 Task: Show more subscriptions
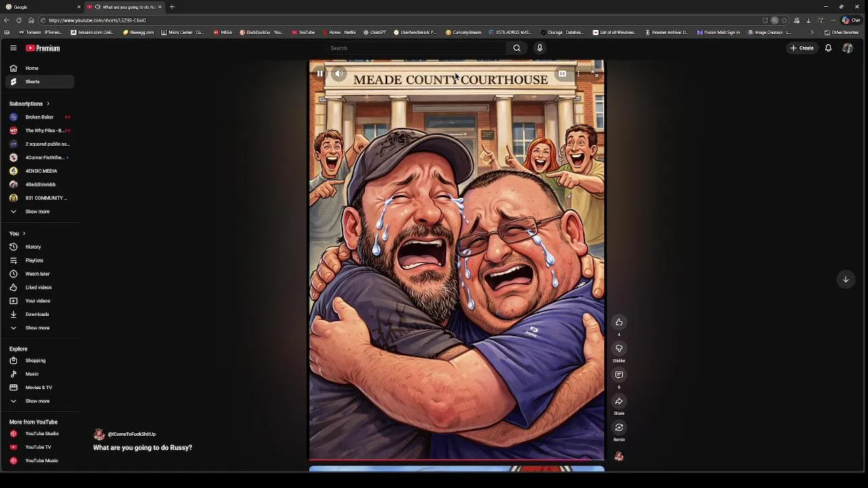(40, 211)
